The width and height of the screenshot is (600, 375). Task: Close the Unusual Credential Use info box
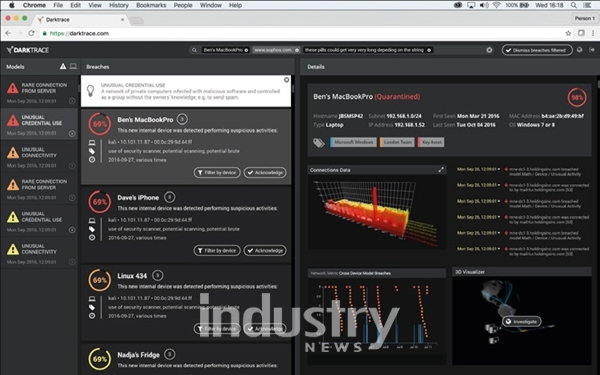click(x=286, y=80)
